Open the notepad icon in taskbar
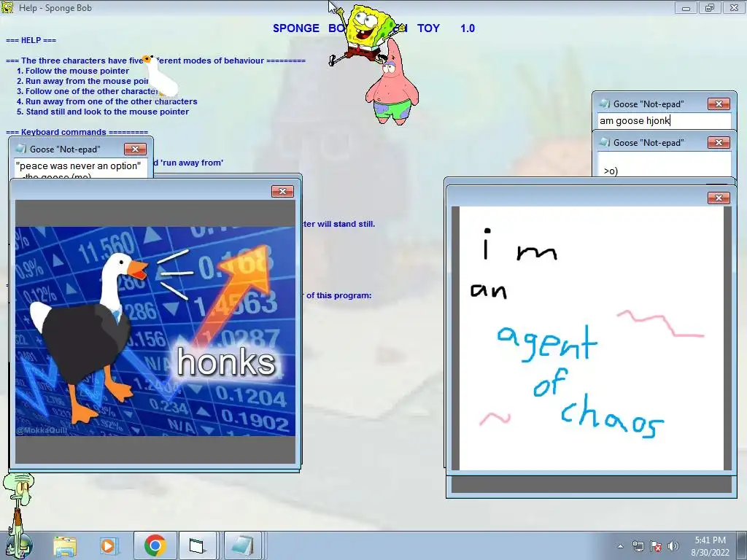 click(x=242, y=545)
